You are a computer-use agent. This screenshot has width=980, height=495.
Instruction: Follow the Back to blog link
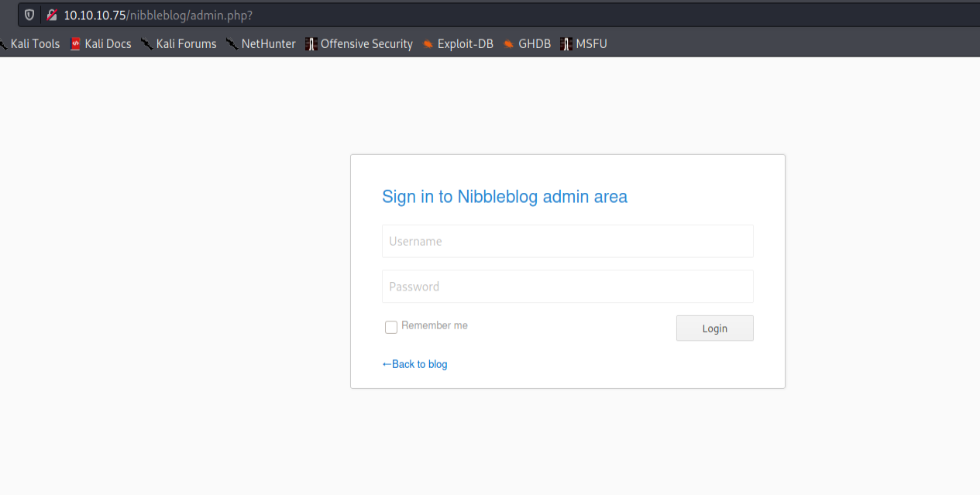click(414, 363)
